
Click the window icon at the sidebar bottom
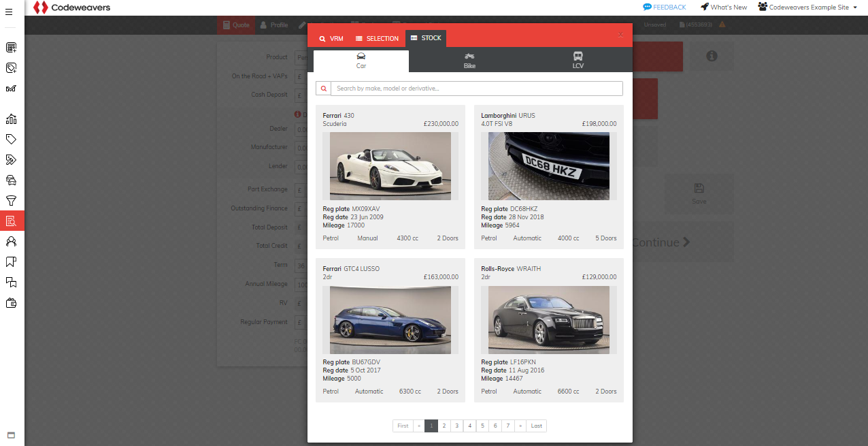pos(11,435)
